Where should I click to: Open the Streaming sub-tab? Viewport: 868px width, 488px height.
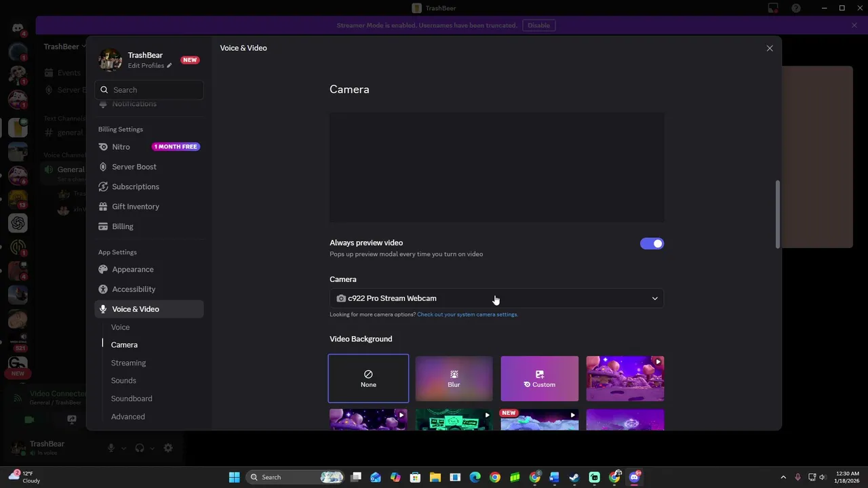pyautogui.click(x=128, y=363)
